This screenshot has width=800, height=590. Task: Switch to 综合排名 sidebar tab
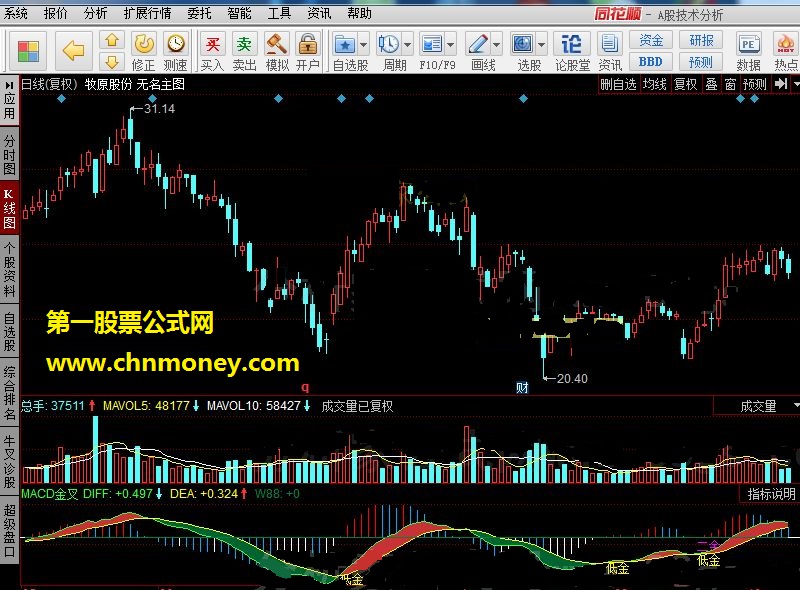9,393
